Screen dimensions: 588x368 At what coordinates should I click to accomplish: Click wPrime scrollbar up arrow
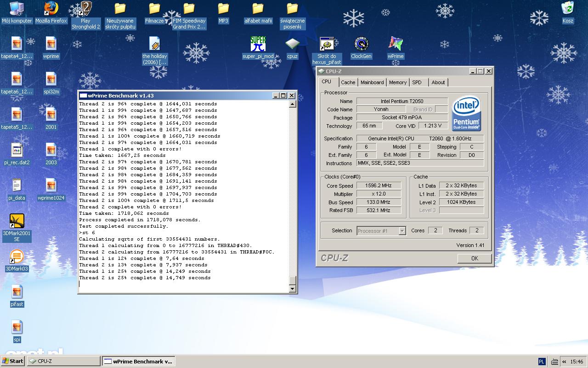pos(292,104)
